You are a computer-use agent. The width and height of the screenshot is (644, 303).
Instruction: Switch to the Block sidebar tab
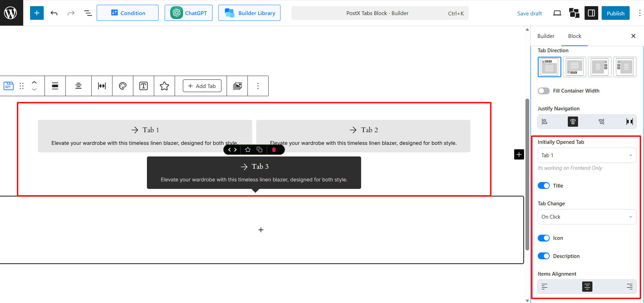[575, 36]
